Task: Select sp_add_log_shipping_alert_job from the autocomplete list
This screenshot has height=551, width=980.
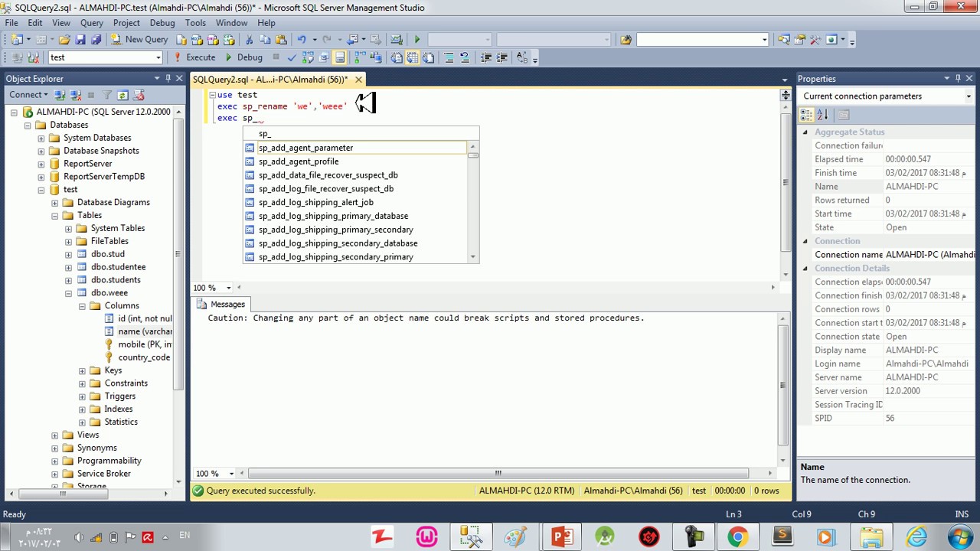Action: [x=315, y=203]
